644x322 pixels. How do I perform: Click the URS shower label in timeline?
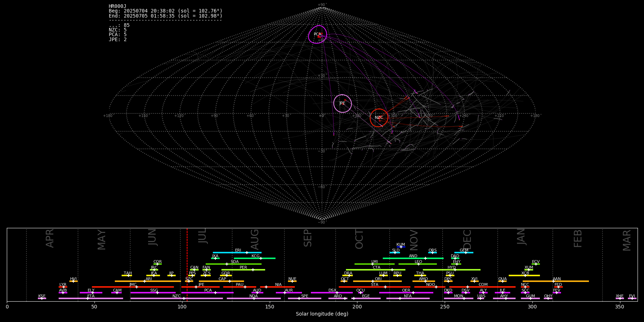(x=481, y=296)
